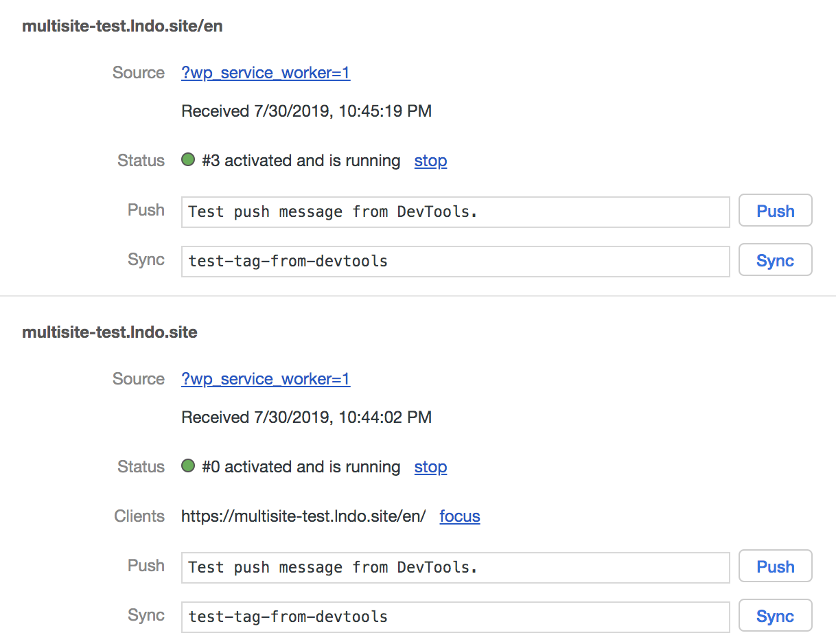Click the Push message input for the /en worker
Screen dimensions: 836x644
pyautogui.click(x=455, y=211)
